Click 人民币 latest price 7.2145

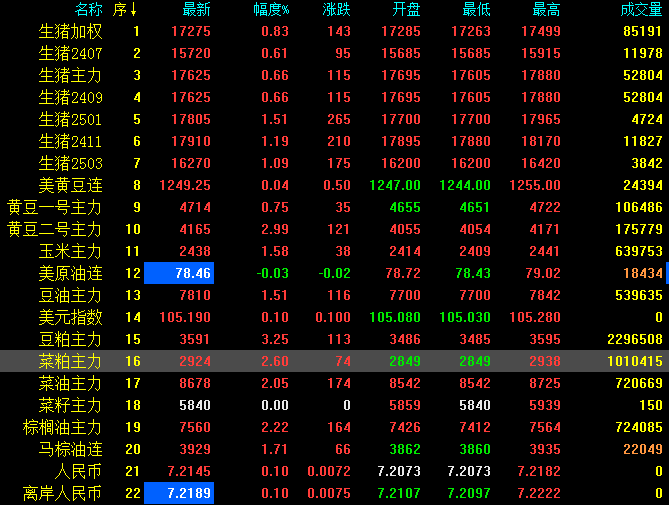coord(189,472)
